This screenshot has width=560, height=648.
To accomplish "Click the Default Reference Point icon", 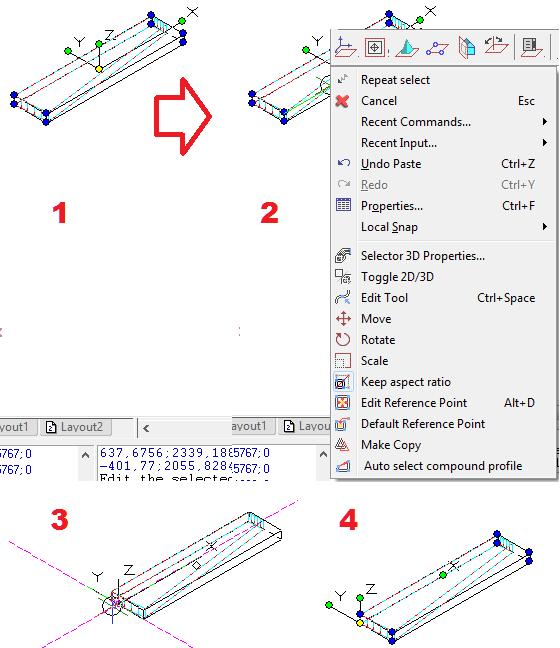I will [x=343, y=424].
